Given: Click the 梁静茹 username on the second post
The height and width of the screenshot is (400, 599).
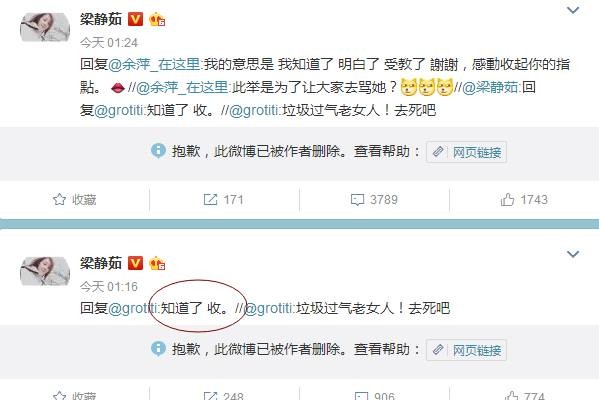Looking at the screenshot, I should click(x=101, y=263).
